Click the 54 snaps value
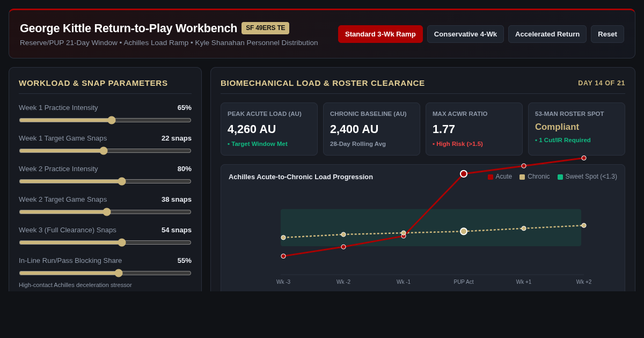The height and width of the screenshot is (338, 644). click(177, 230)
